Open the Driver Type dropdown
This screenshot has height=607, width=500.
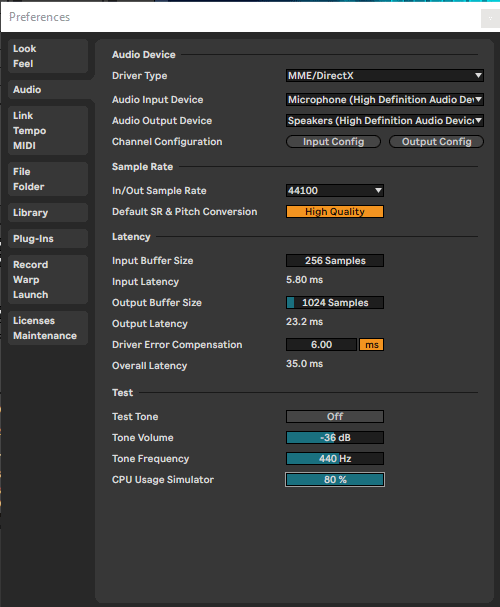pos(385,75)
